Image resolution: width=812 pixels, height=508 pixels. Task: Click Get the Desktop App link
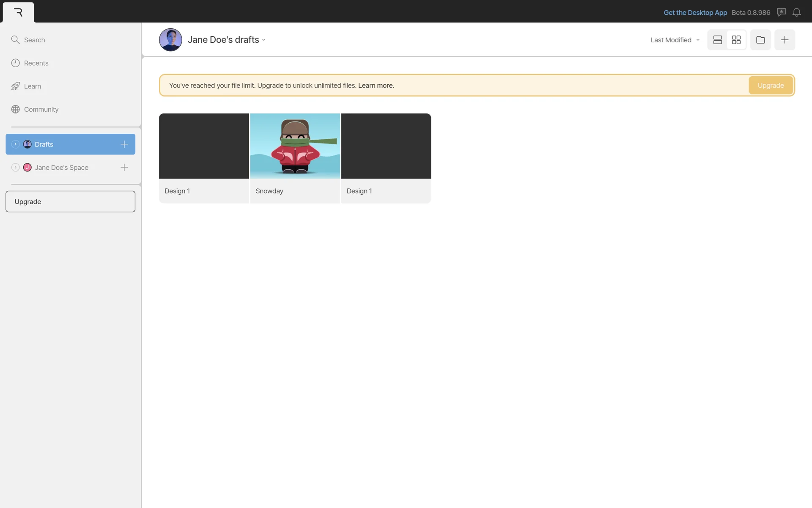[x=695, y=12]
